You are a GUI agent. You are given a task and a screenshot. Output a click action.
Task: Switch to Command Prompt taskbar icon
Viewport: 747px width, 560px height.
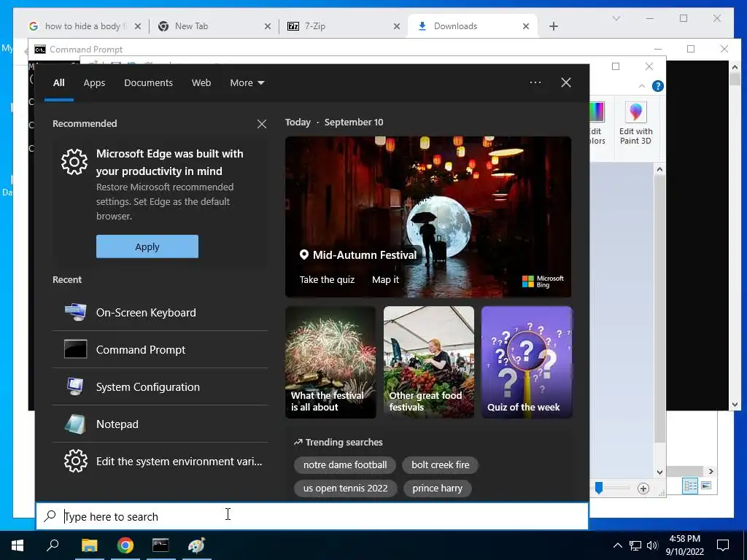(160, 545)
